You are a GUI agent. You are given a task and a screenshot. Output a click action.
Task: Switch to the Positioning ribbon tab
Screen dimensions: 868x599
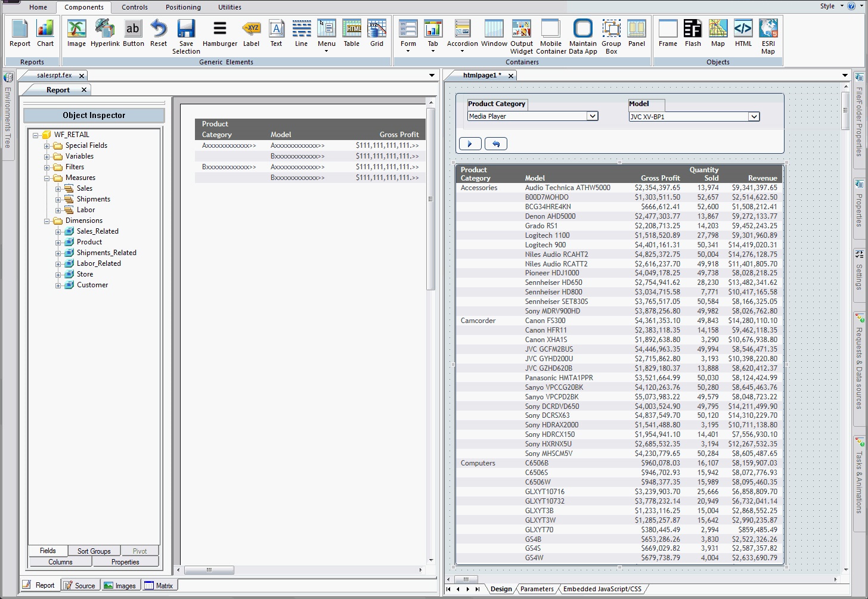(183, 7)
